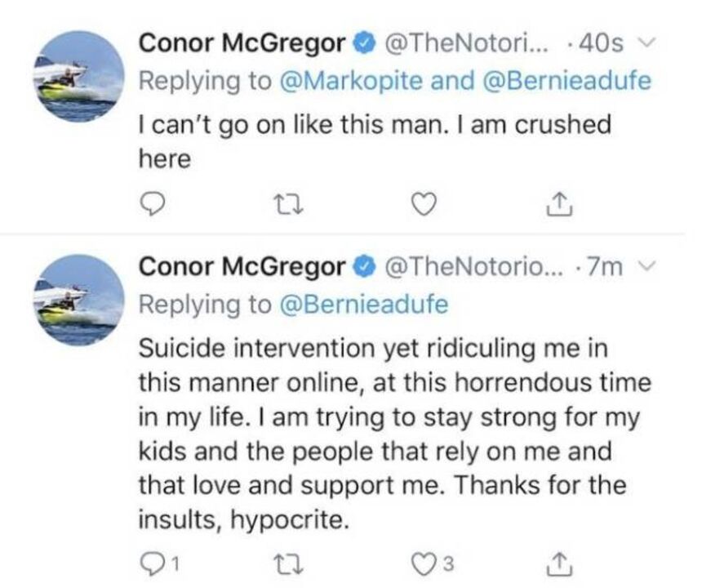Click the jet ski avatar on the second tweet
This screenshot has width=702, height=588.
[73, 302]
